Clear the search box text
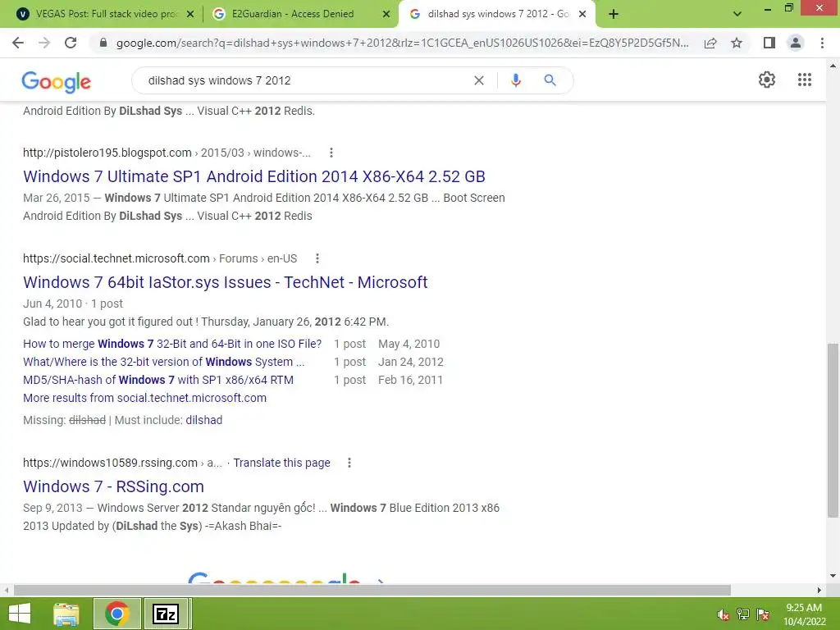 click(479, 80)
